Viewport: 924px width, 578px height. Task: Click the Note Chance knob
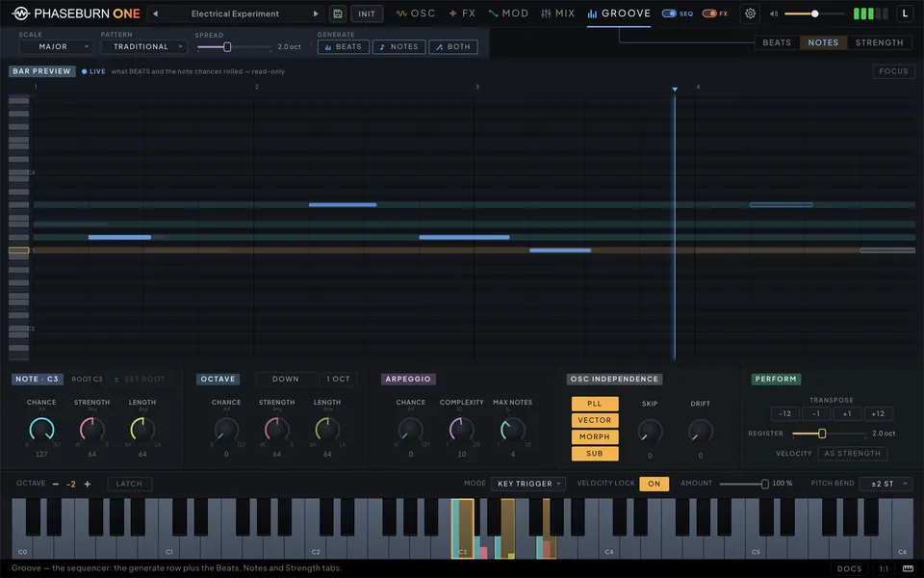coord(41,430)
